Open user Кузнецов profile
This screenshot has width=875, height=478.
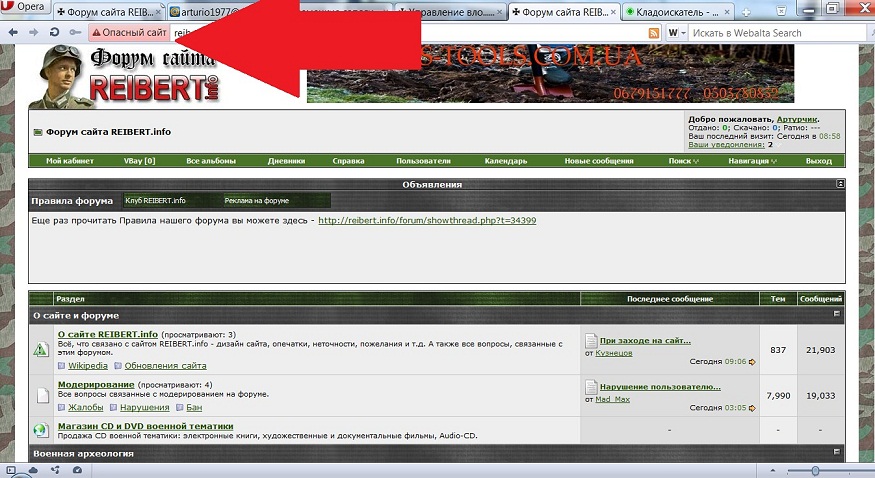coord(614,353)
